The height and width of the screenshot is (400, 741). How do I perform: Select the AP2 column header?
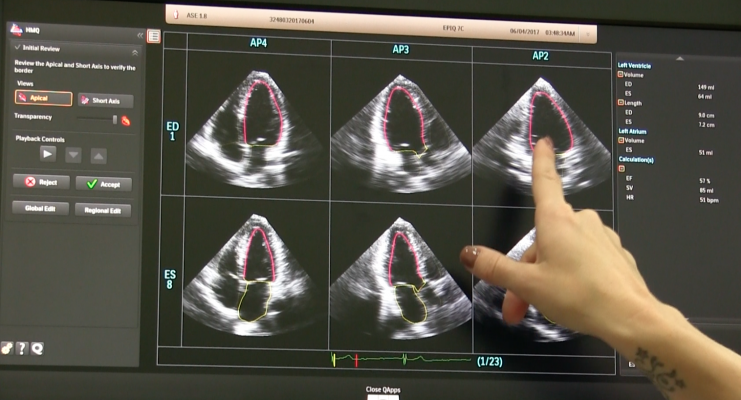pos(540,56)
